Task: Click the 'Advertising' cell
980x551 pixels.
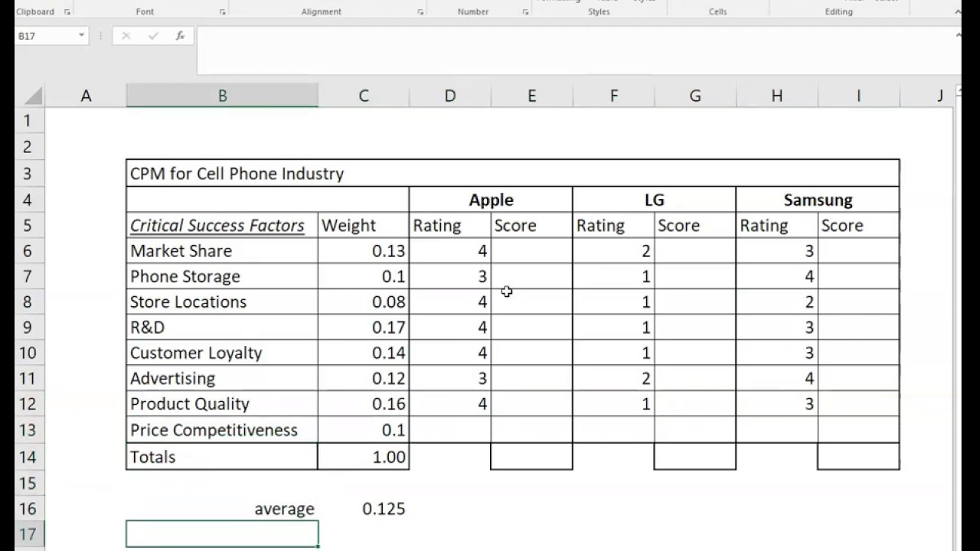Action: [222, 378]
